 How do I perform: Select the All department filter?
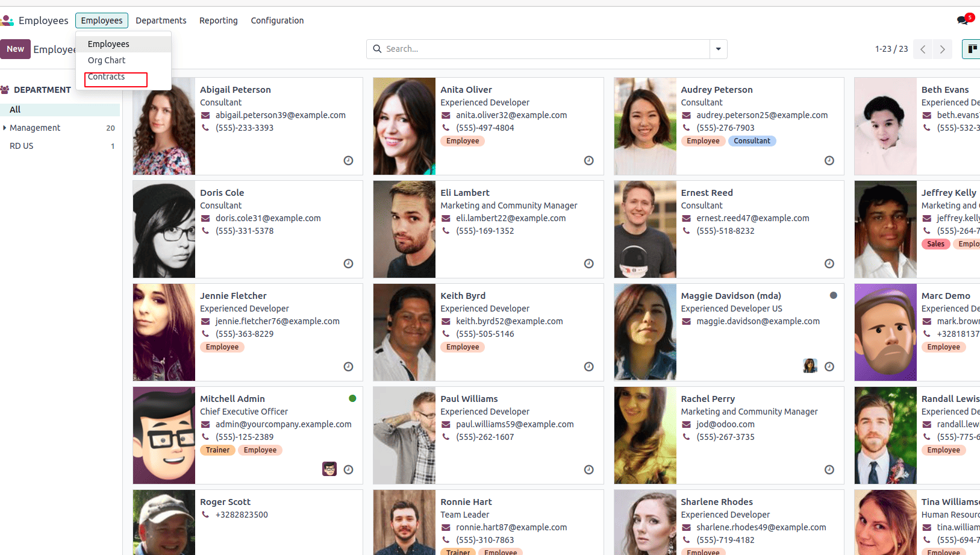pyautogui.click(x=60, y=110)
